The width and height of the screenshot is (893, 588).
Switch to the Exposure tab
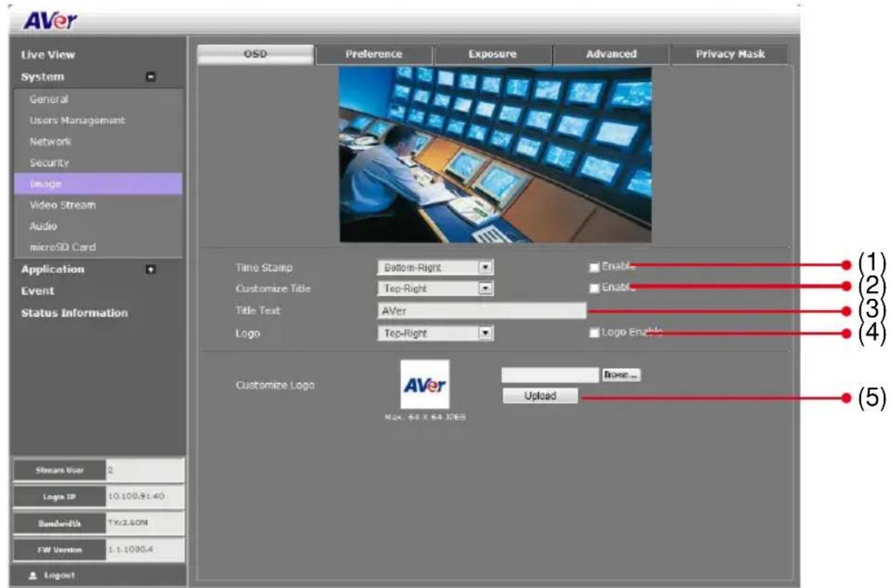pos(493,55)
